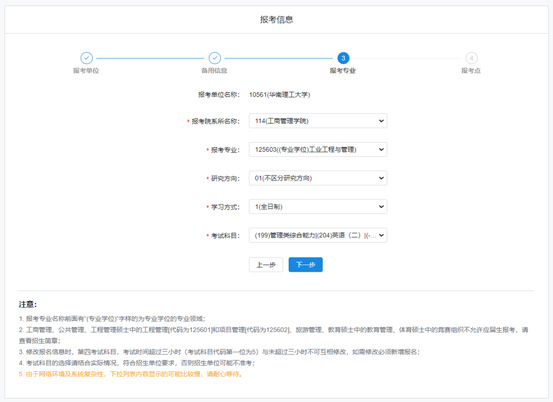This screenshot has height=402, width=553.
Task: Click the 注意: heading
Action: point(28,304)
